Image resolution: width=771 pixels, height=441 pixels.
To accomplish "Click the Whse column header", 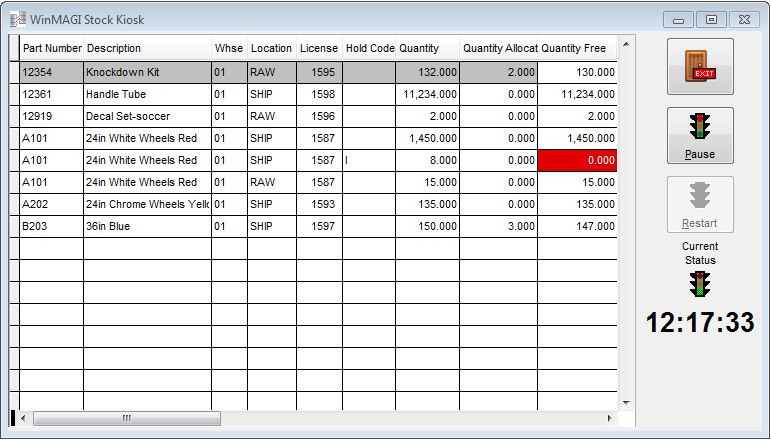I will tap(229, 48).
